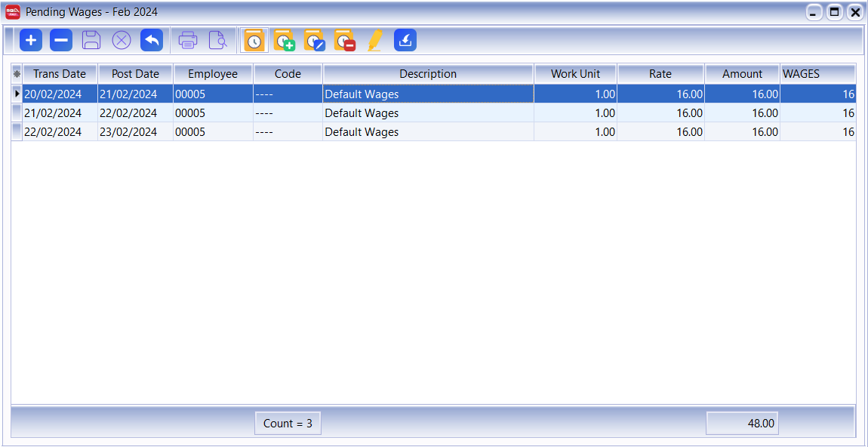Click the circled X cancel icon
Image resolution: width=868 pixels, height=447 pixels.
coord(122,41)
